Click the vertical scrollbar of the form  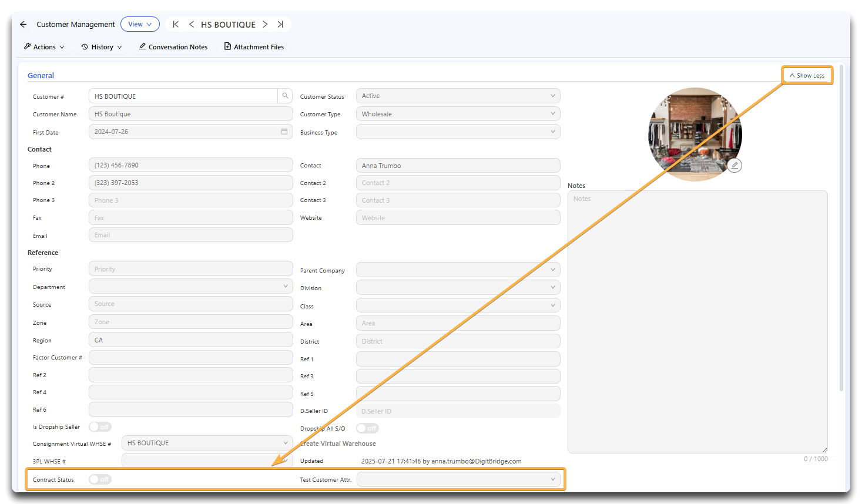[841, 229]
